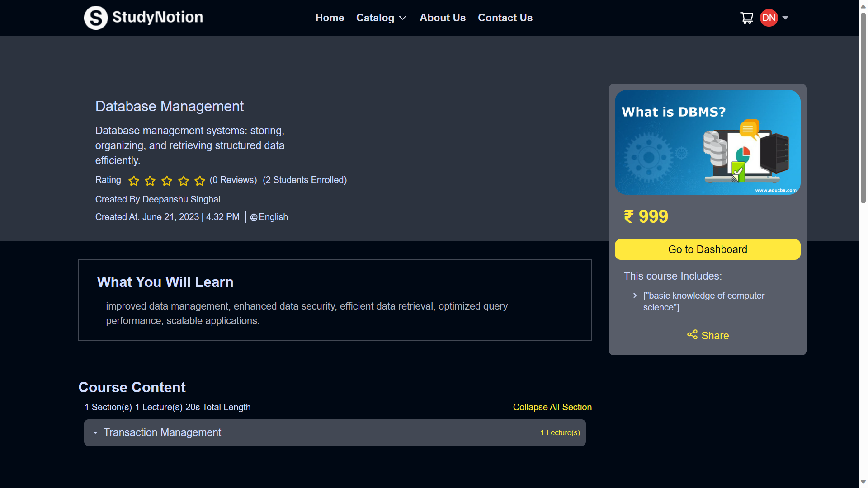This screenshot has height=488, width=868.
Task: Click the globe icon beside English
Action: [254, 217]
